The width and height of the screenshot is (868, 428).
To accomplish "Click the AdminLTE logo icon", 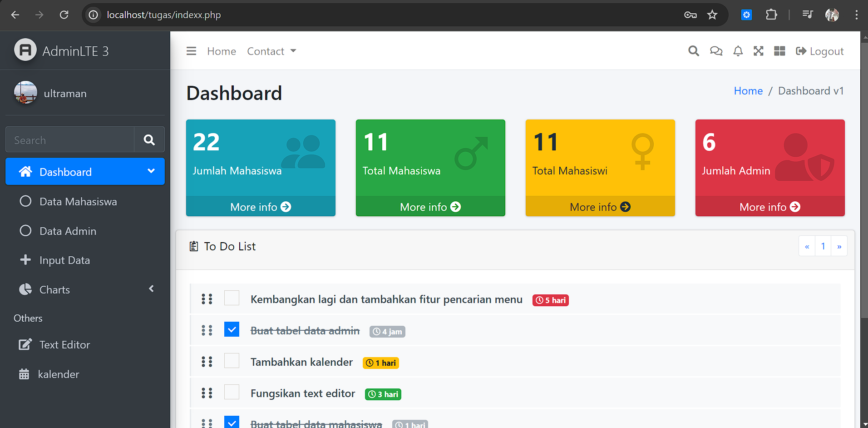I will [25, 50].
